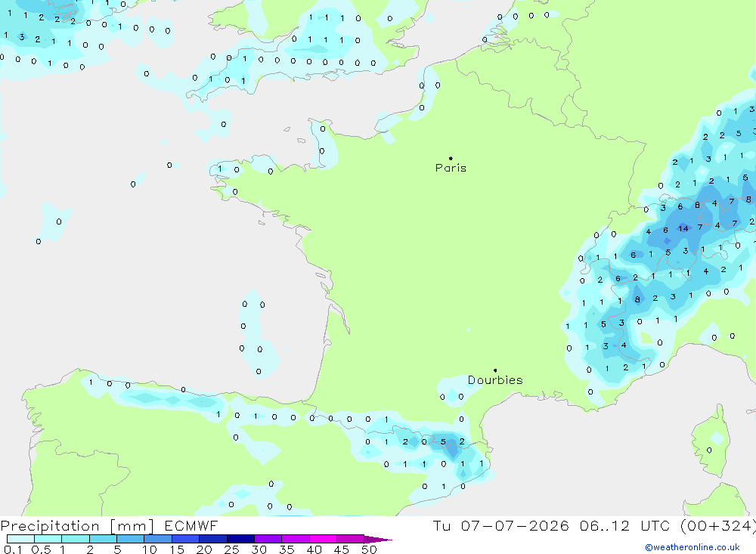Pick the 10–15 mm legend color swatch
Screen dimensions: 756x554
(x=158, y=539)
